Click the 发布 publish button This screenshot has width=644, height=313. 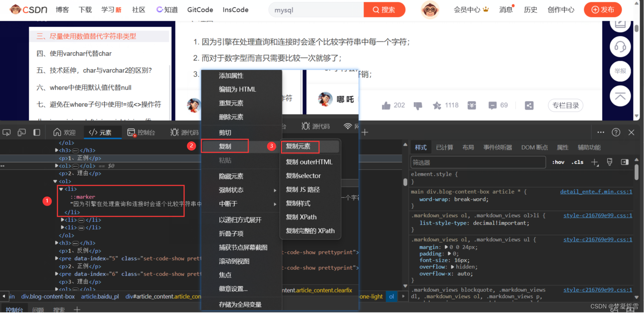coord(603,10)
